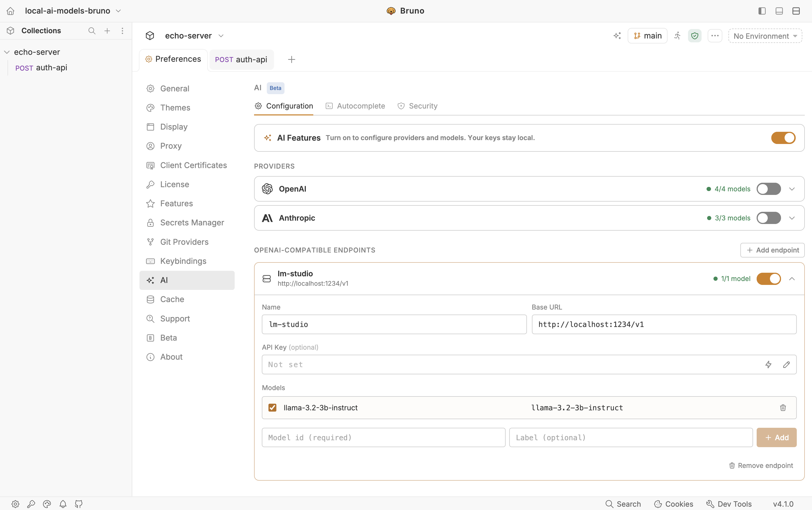This screenshot has width=812, height=510.
Task: Open the local-ai-models-bruno workspace dropdown
Action: click(73, 11)
